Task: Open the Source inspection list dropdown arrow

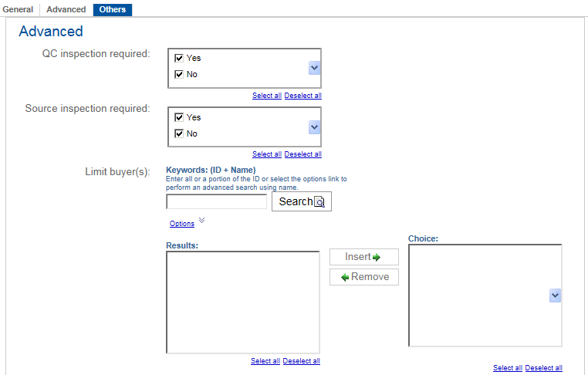Action: pos(314,127)
